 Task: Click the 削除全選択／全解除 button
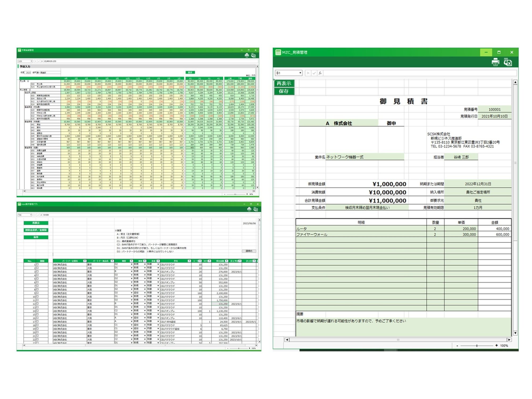(36, 230)
